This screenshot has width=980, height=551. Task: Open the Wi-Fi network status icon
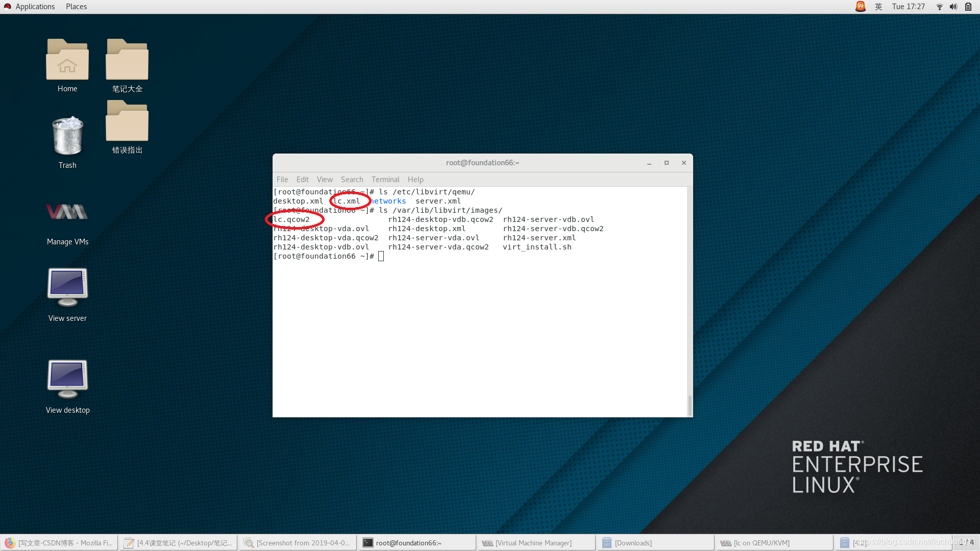click(x=939, y=7)
